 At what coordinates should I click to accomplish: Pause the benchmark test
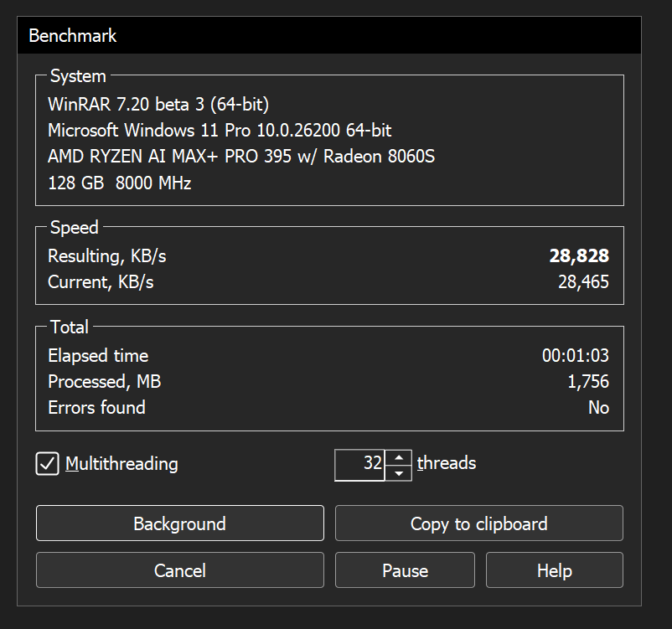[405, 570]
